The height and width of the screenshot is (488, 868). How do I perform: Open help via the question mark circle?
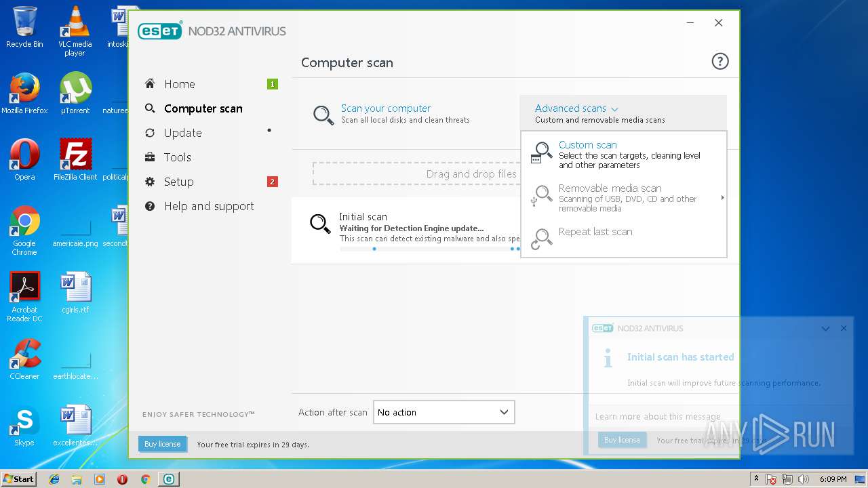click(x=719, y=62)
